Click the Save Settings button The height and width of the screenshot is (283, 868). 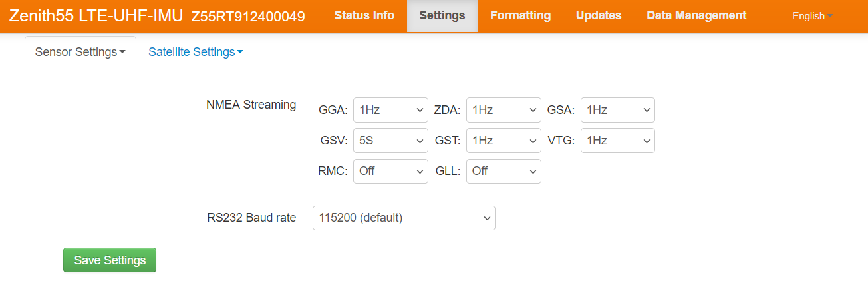click(110, 260)
